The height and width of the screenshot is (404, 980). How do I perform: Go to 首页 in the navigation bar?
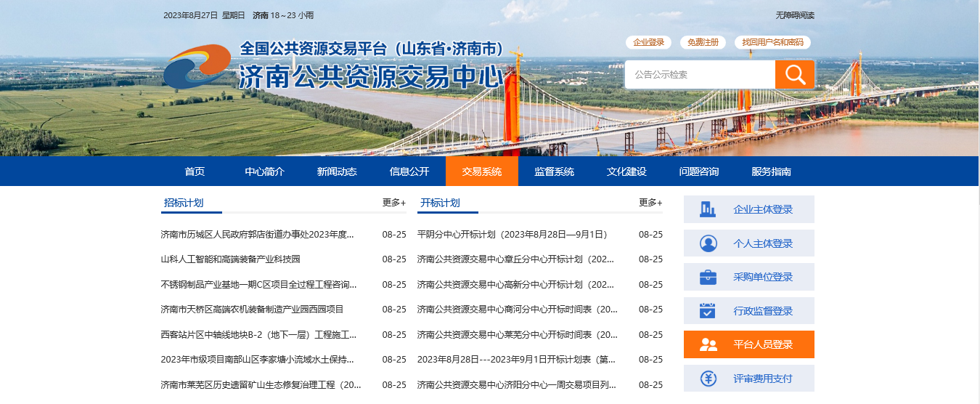click(x=195, y=171)
